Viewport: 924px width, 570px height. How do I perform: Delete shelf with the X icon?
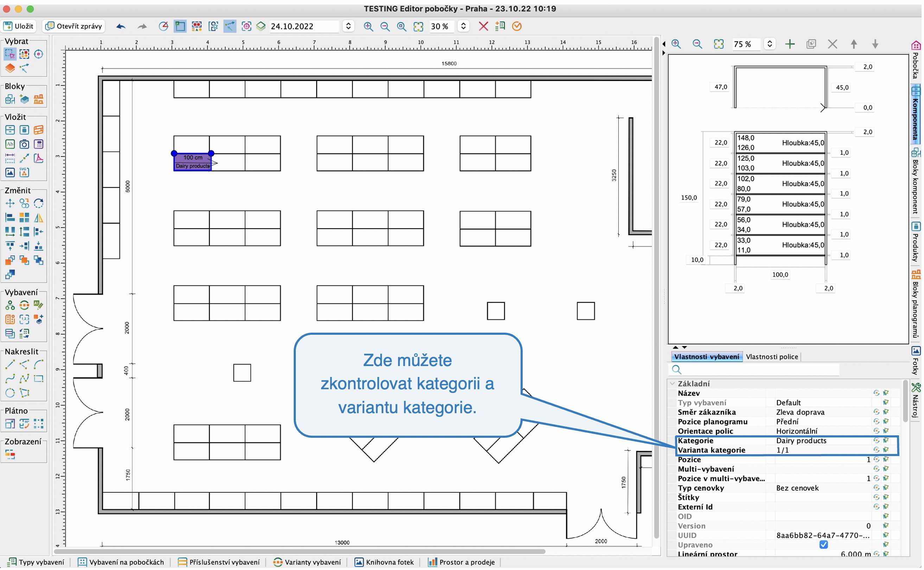[x=833, y=44]
